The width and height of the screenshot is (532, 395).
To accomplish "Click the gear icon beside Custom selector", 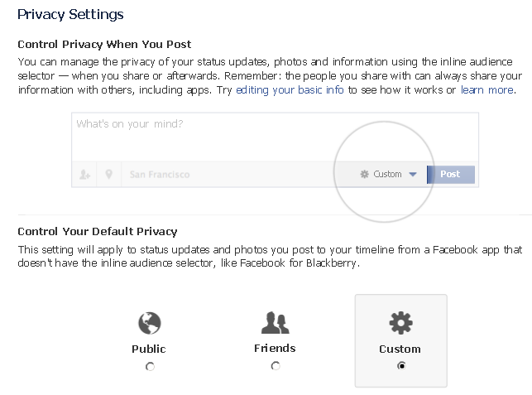I will click(x=364, y=175).
